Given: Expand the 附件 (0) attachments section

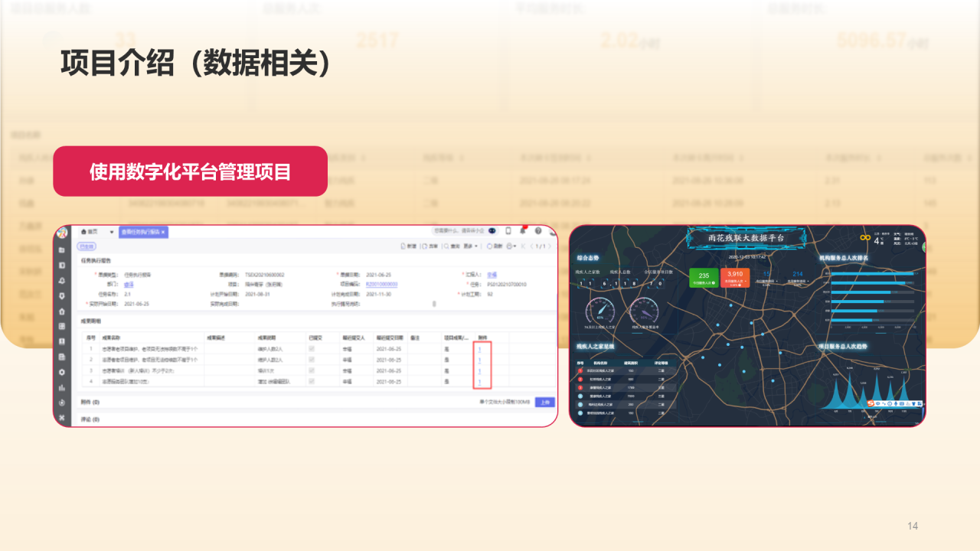Looking at the screenshot, I should [x=90, y=403].
